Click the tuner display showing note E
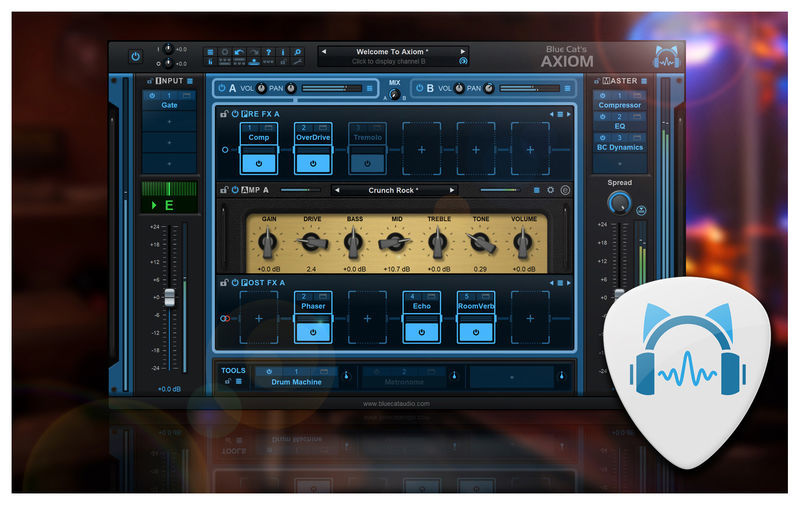800x506 pixels. click(x=169, y=197)
